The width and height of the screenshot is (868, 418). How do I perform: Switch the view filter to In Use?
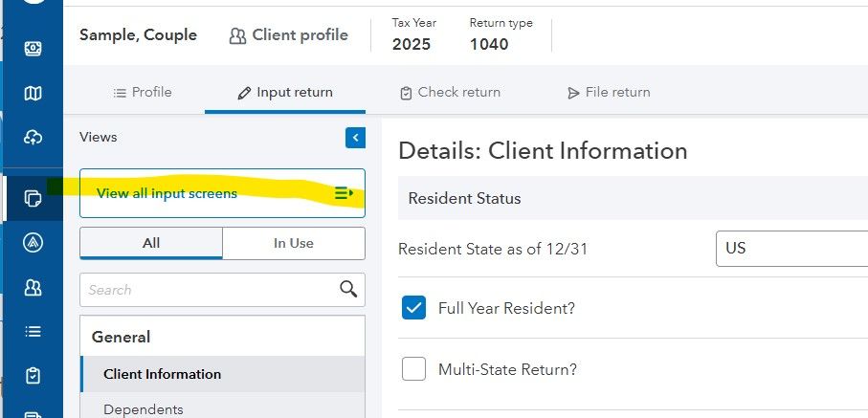293,243
